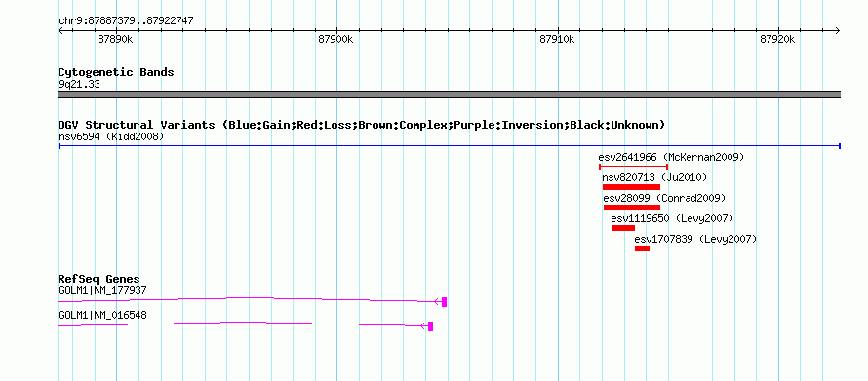
Task: Click the GOLM1|NM_177937 gene label
Action: (x=102, y=290)
